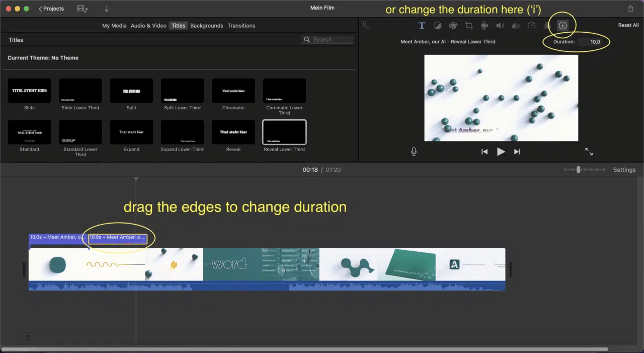The image size is (644, 353).
Task: Click the 'Meet Amber, our AI - Reveal Lower Third' label
Action: (x=448, y=42)
